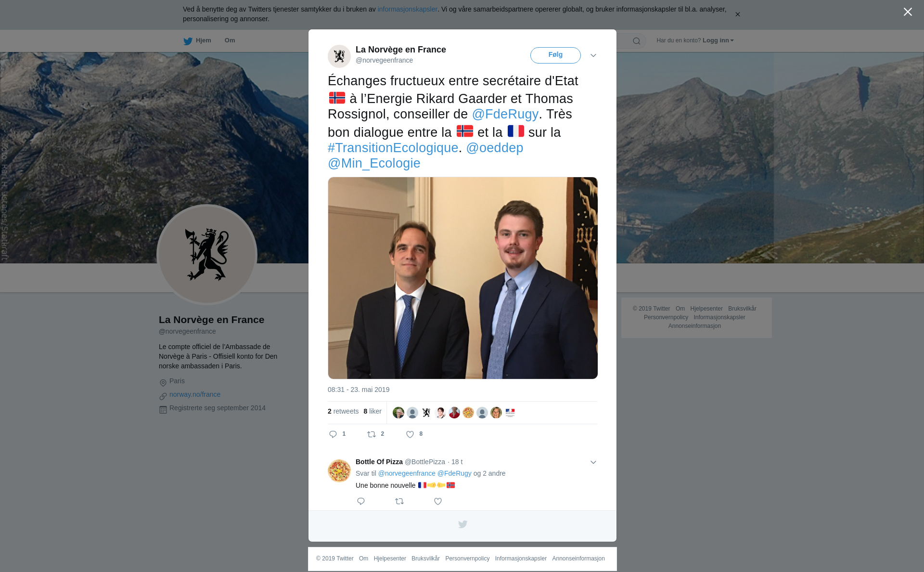Screen dimensions: 924x572
Task: Open the Om menu item in top bar
Action: [x=230, y=40]
